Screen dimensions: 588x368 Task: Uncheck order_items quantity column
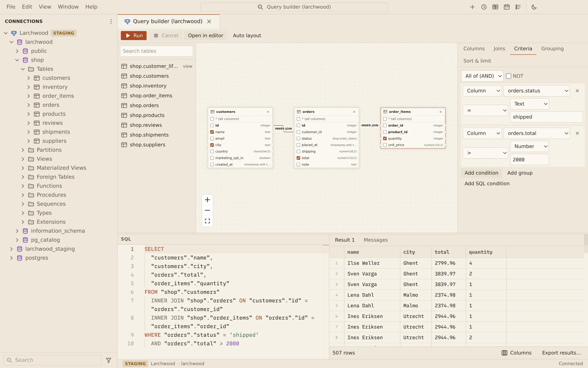coord(385,138)
